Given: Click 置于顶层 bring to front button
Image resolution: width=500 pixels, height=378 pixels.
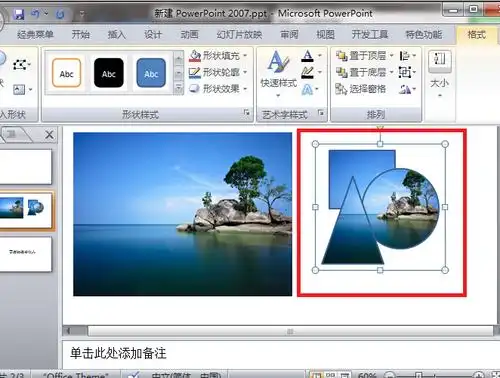Looking at the screenshot, I should 361,56.
